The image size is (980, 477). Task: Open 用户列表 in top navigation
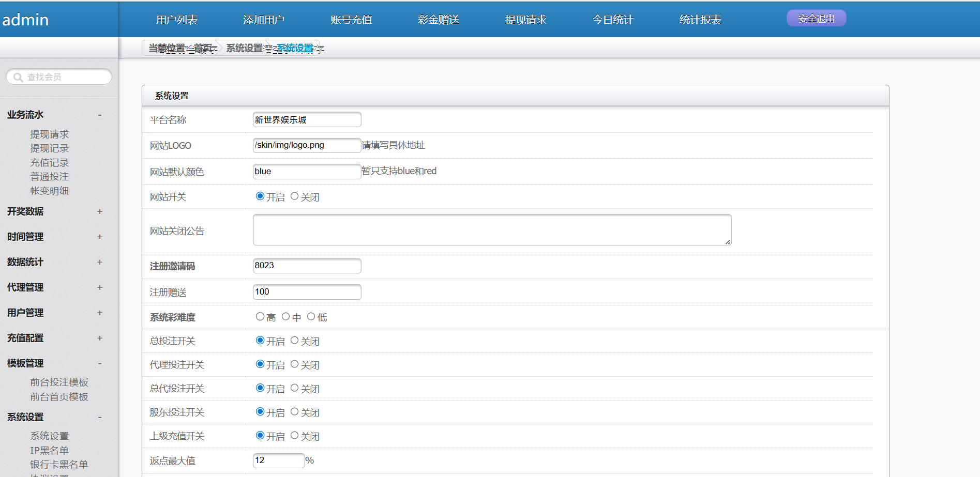tap(177, 20)
